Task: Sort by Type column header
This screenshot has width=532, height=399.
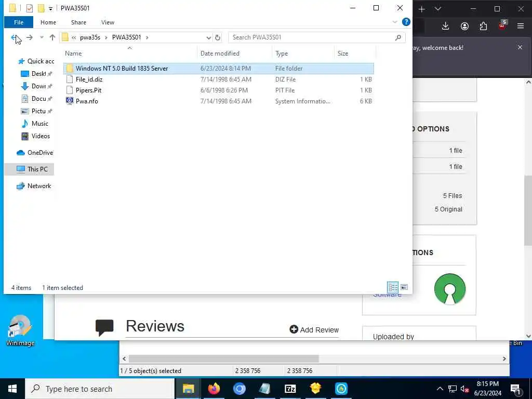Action: click(303, 54)
